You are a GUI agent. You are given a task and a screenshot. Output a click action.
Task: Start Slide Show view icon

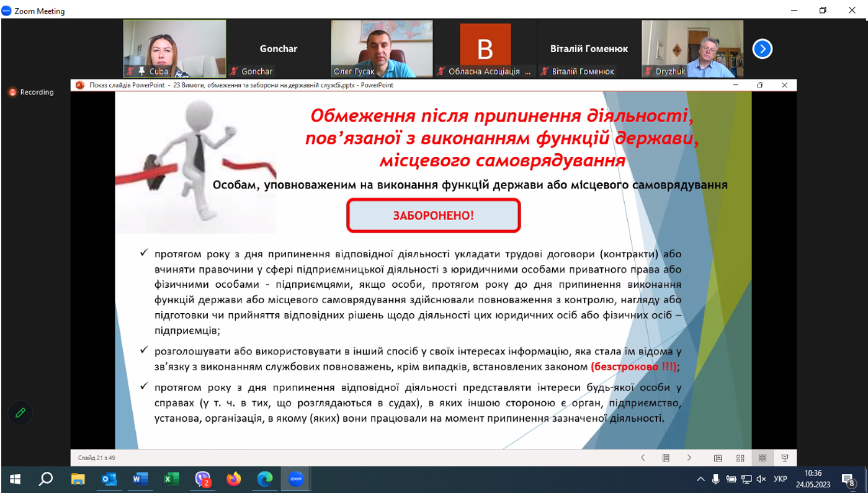pos(785,458)
